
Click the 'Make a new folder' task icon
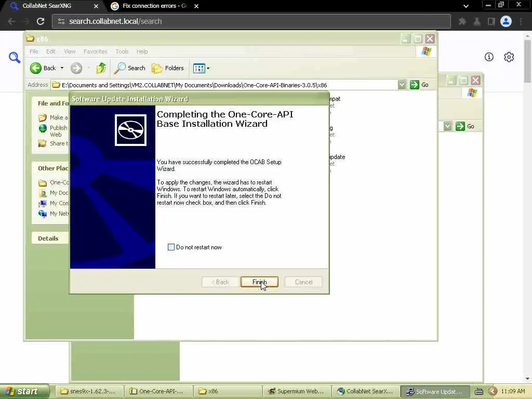coord(43,117)
